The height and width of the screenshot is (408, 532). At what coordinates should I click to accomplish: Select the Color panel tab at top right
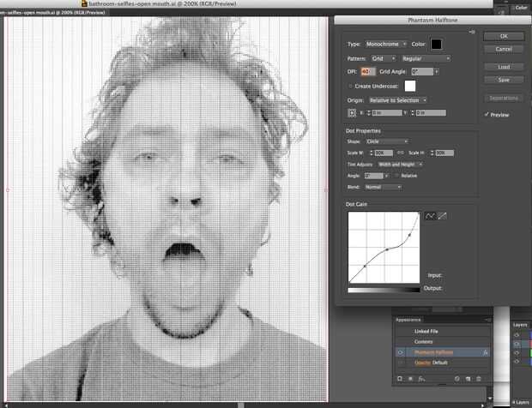pos(522,8)
